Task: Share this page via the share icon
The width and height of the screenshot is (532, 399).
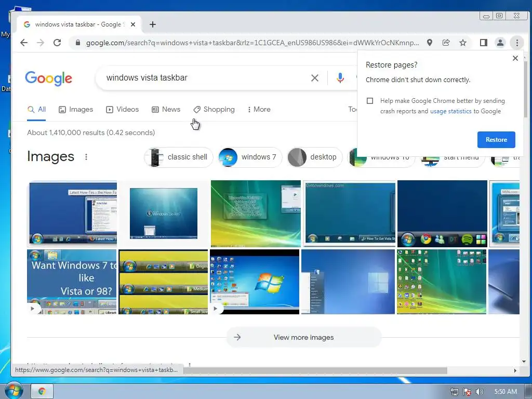Action: coord(446,43)
